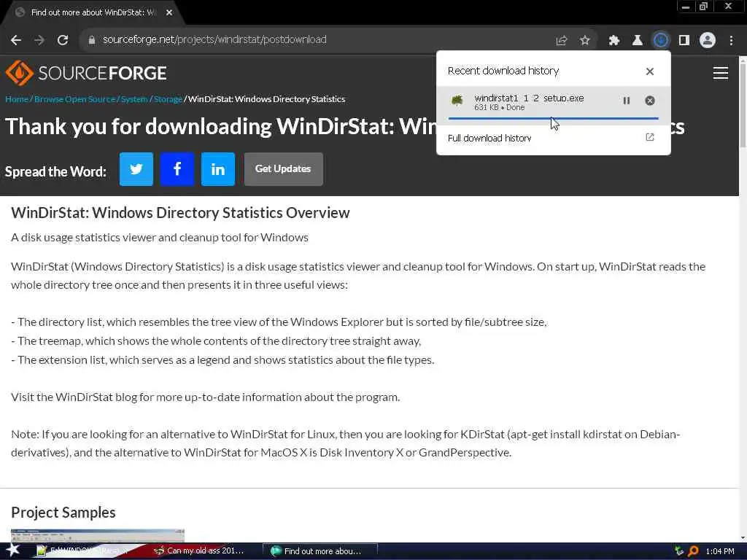The height and width of the screenshot is (560, 747).
Task: Open the profile avatar icon
Action: click(x=708, y=41)
